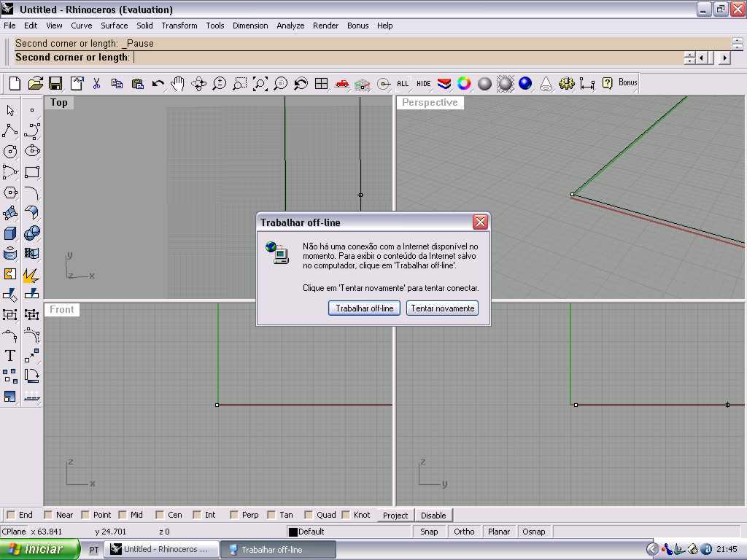
Task: Toggle the Osnap status bar pane
Action: (x=533, y=532)
